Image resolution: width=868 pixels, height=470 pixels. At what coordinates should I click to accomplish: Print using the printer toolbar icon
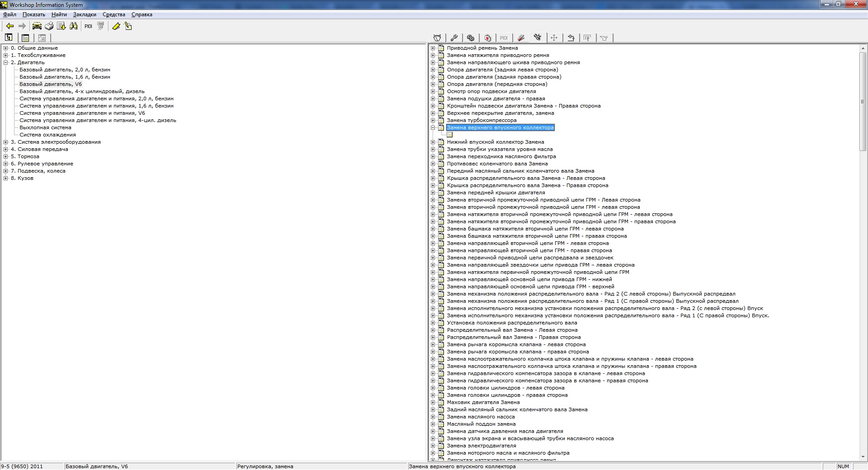point(49,26)
